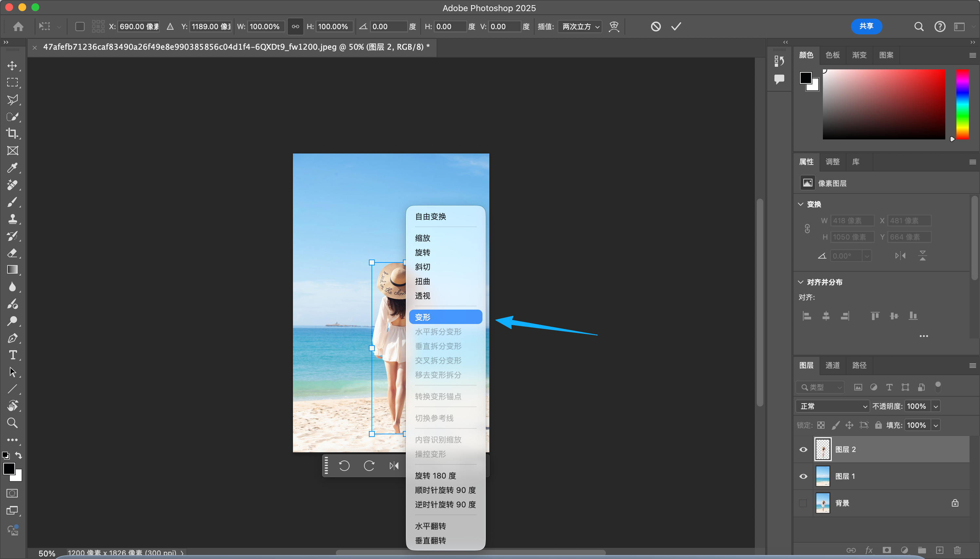Select the Crop tool
Screen dimensions: 980x559
tap(12, 133)
